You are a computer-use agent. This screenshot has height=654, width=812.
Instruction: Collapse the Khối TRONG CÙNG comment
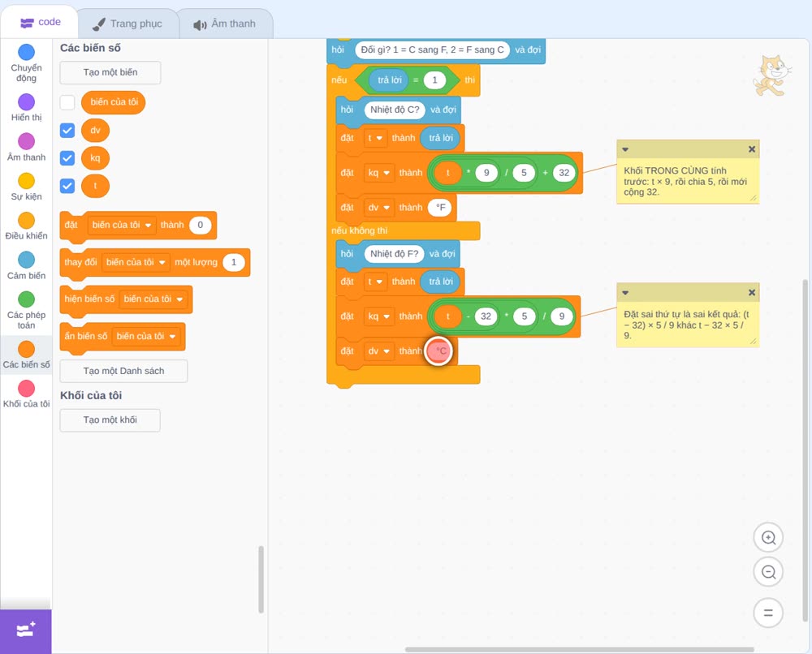coord(625,149)
